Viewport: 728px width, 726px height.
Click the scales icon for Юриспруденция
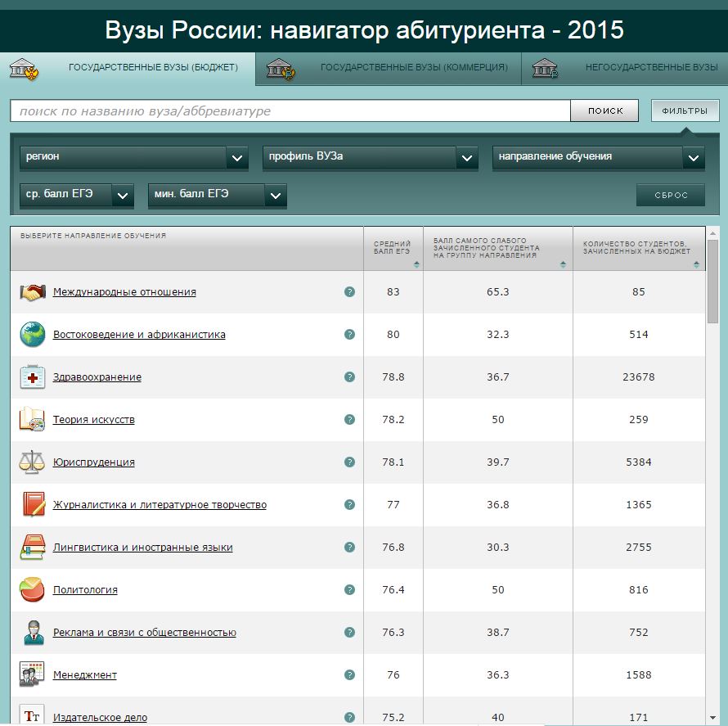coord(32,462)
